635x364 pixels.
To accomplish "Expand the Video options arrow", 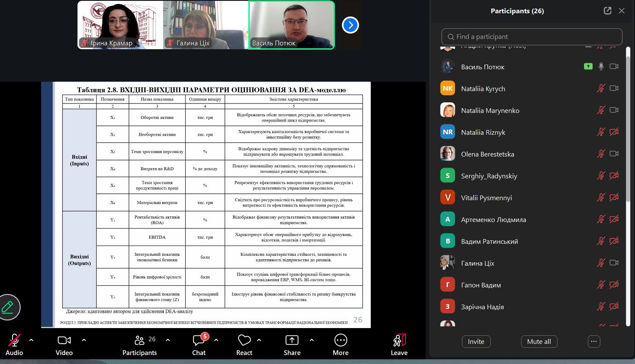I will tap(84, 340).
